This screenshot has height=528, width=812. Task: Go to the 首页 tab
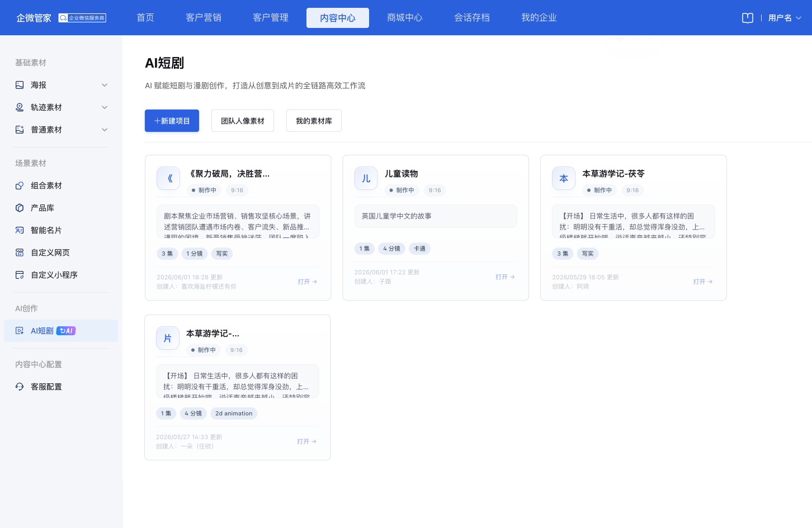coord(145,18)
